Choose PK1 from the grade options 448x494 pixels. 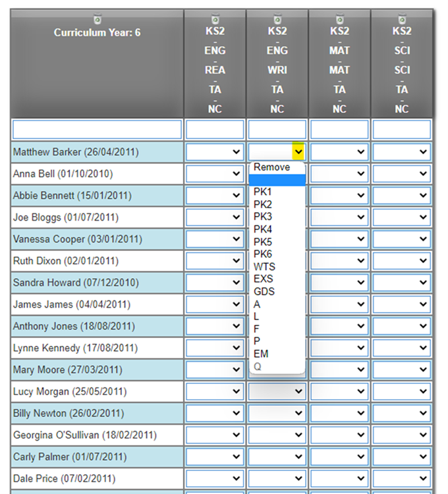click(263, 192)
